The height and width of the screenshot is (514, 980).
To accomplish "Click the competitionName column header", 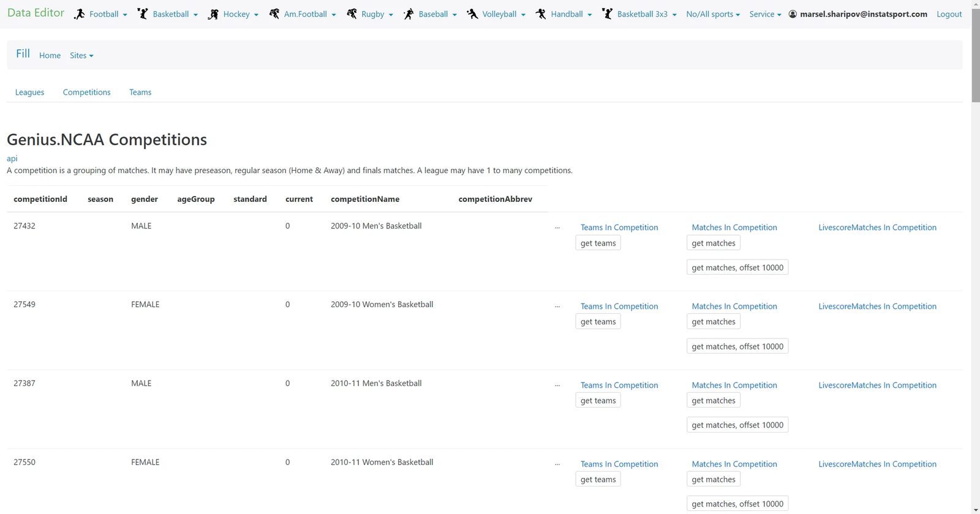I will (365, 199).
